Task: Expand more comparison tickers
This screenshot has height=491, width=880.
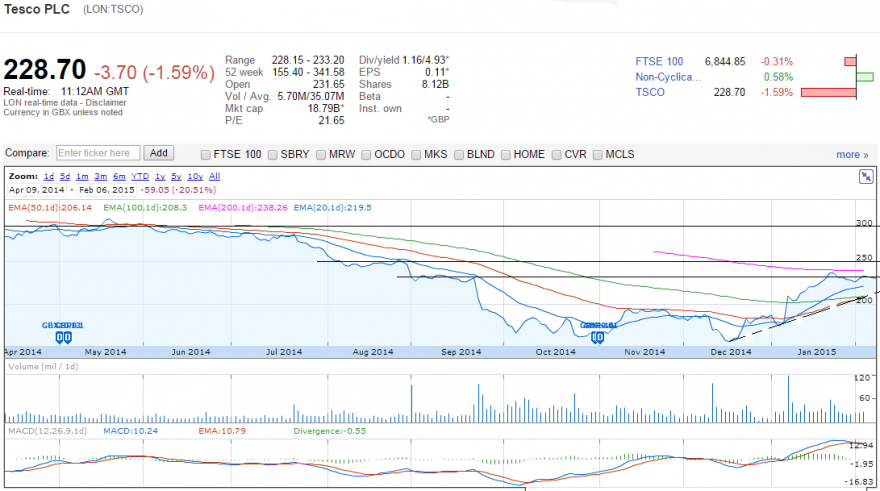Action: click(x=852, y=154)
